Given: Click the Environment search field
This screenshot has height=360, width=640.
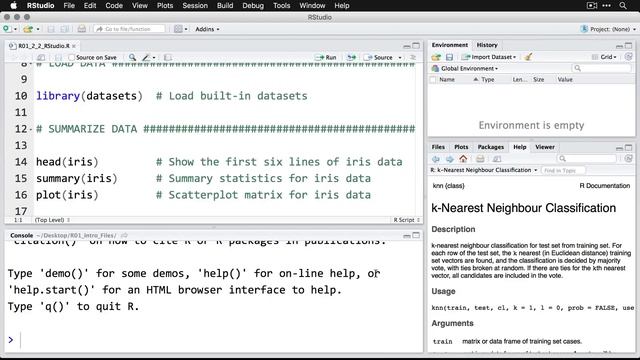Looking at the screenshot, I should [602, 68].
